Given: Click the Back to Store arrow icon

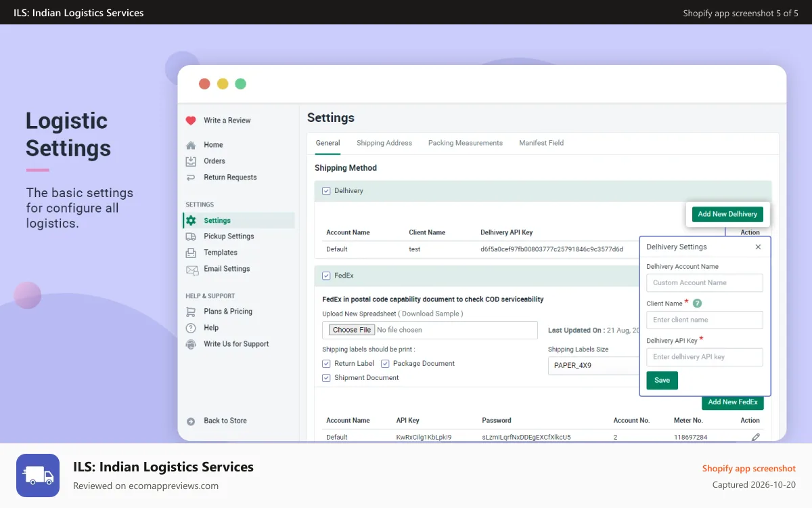Looking at the screenshot, I should (191, 421).
